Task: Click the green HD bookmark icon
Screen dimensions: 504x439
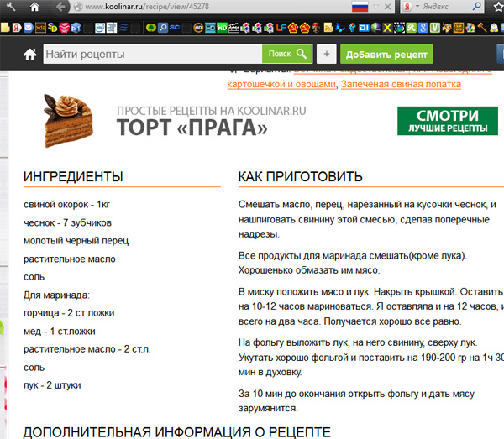Action: (222, 27)
